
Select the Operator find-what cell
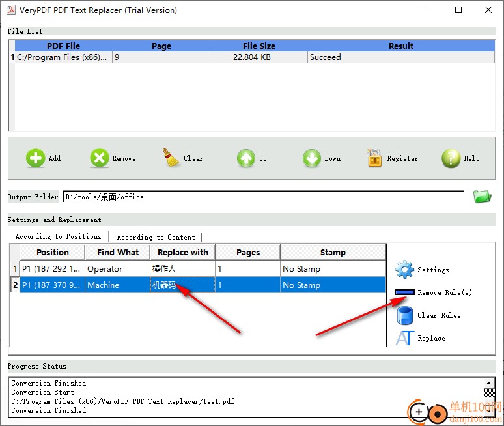tap(118, 269)
